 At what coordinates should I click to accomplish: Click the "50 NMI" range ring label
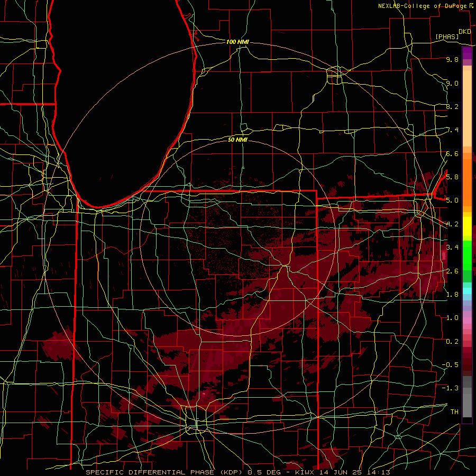[x=237, y=140]
